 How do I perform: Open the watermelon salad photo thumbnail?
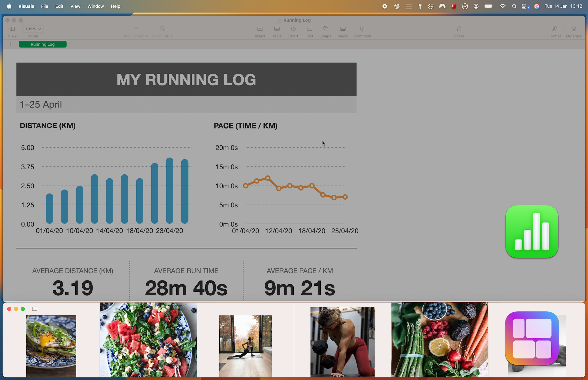click(148, 340)
